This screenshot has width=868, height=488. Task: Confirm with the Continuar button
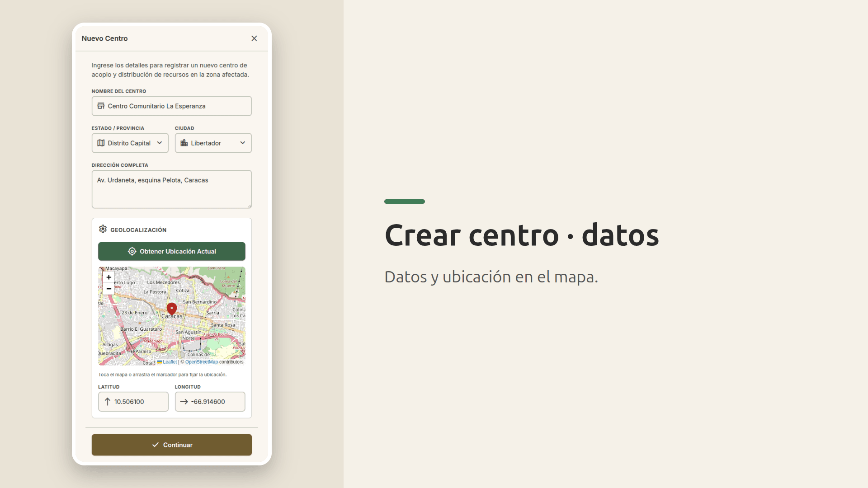tap(172, 445)
